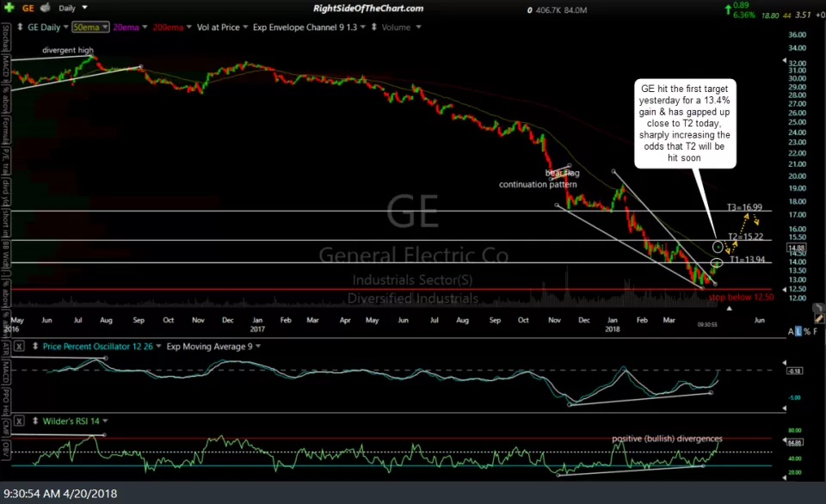Screen dimensions: 826x504
Task: Click the RightSideOfTheChart.com title
Action: pos(368,8)
